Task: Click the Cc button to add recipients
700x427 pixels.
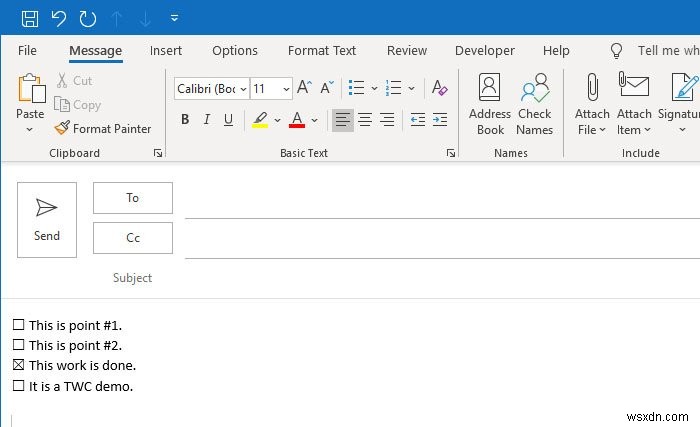Action: [x=133, y=238]
